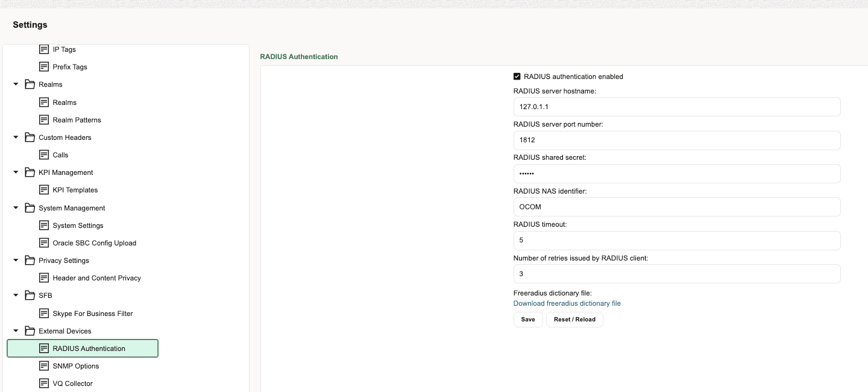Open the SNMP Options settings page

pos(75,365)
